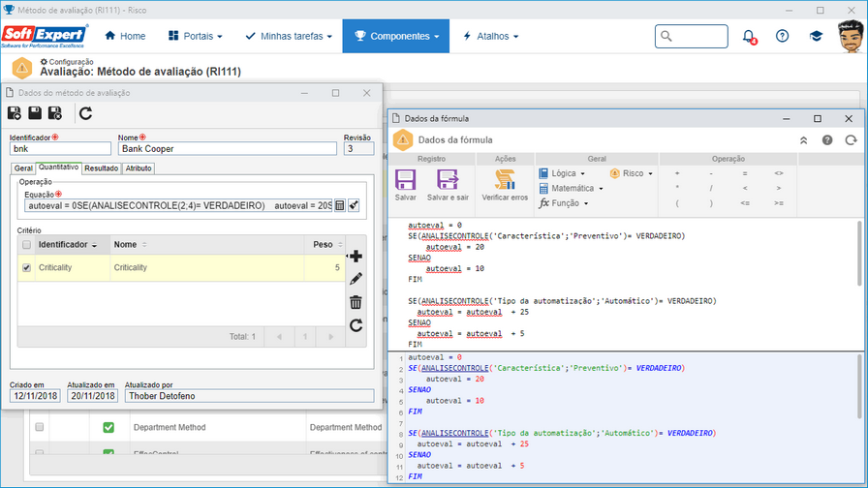Click the green check in Department Method row
The height and width of the screenshot is (488, 868).
[108, 427]
